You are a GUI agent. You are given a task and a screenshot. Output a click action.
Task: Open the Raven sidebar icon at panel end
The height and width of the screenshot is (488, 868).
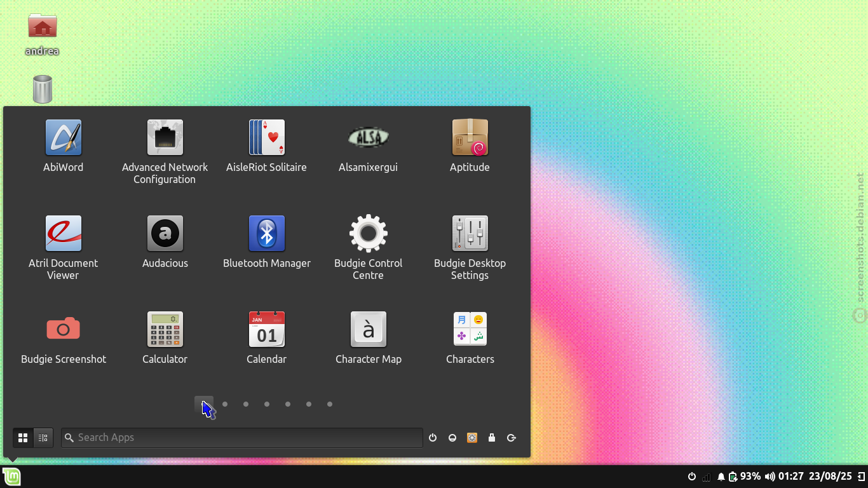point(861,477)
